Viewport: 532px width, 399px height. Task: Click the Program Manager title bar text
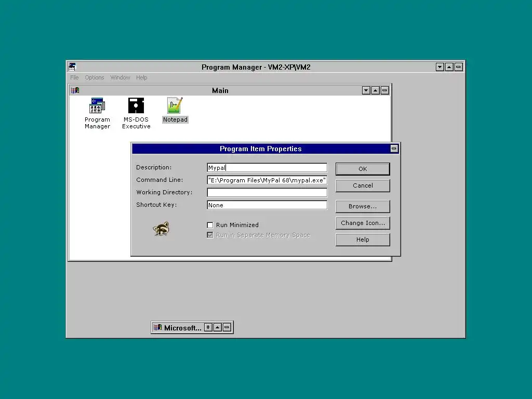click(x=256, y=67)
